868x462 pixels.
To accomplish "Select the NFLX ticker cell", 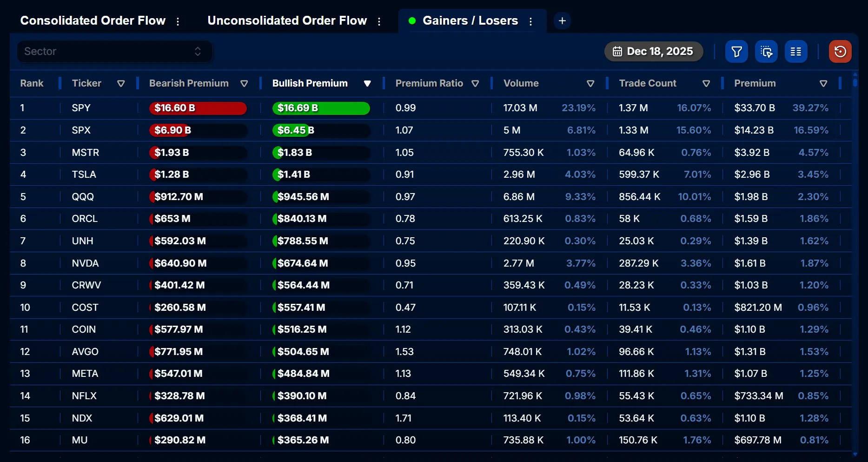I will click(x=84, y=396).
